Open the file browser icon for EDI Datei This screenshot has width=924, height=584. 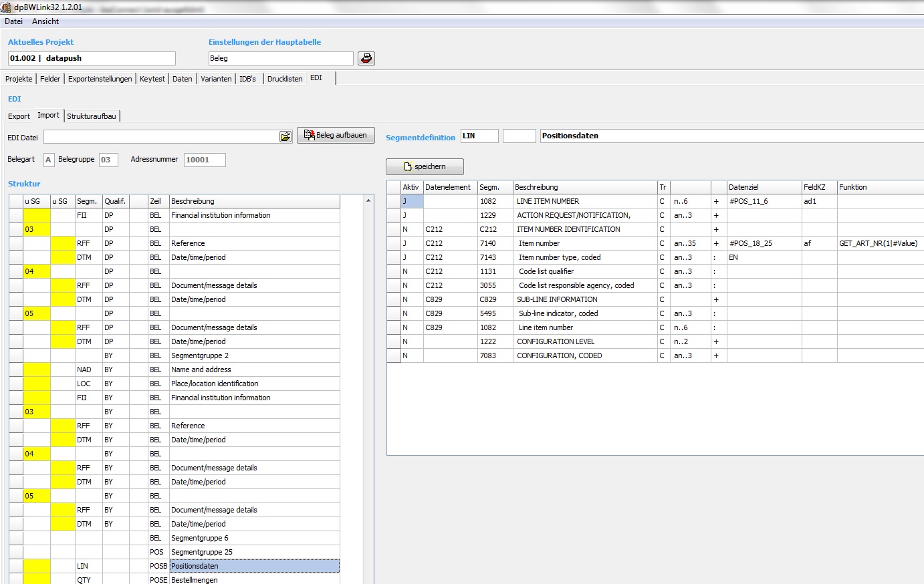click(x=285, y=136)
